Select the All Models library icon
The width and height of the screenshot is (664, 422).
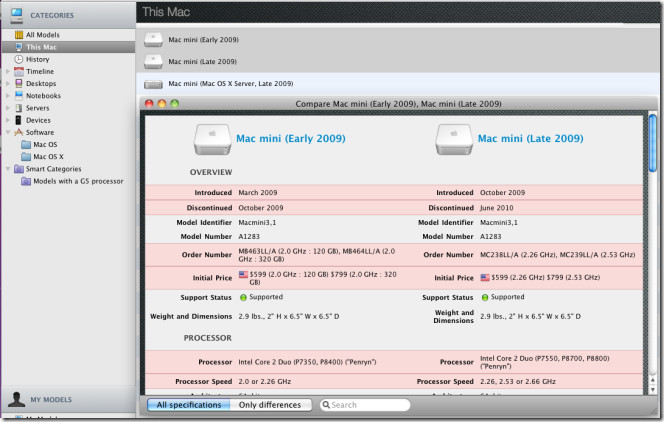[x=19, y=35]
